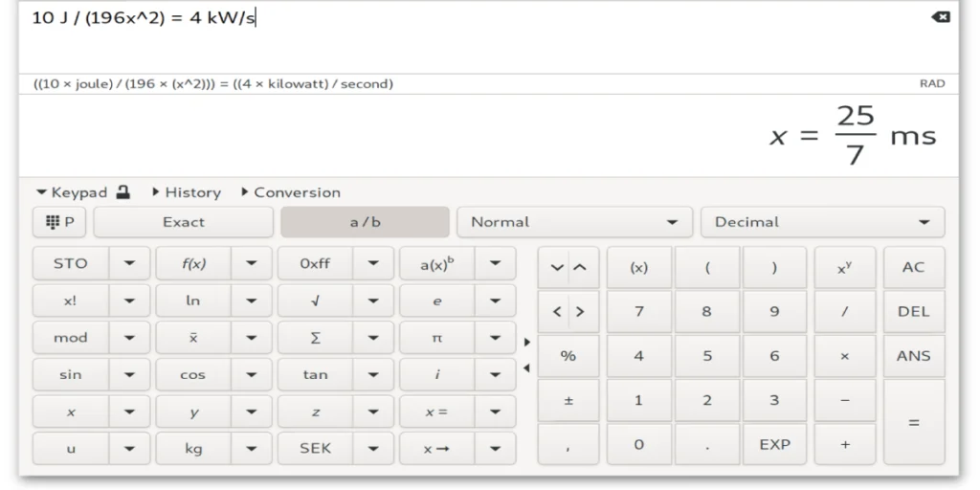
Task: Expand the History section
Action: [x=187, y=192]
